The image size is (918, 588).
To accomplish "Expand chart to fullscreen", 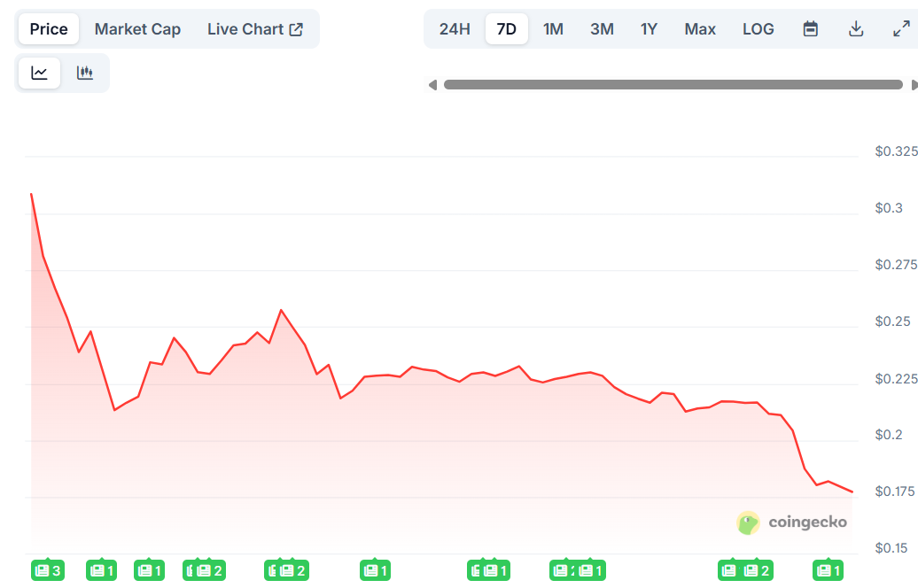I will (901, 28).
